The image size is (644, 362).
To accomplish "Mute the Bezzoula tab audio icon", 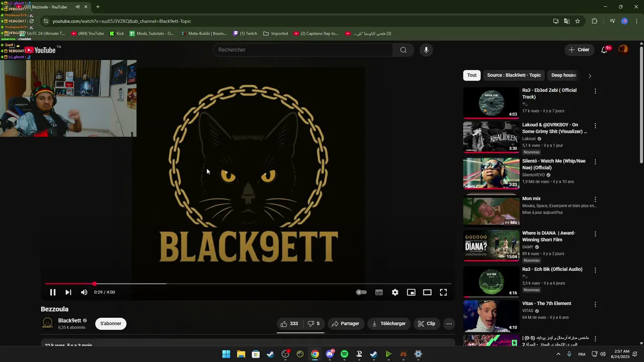I will click(77, 7).
